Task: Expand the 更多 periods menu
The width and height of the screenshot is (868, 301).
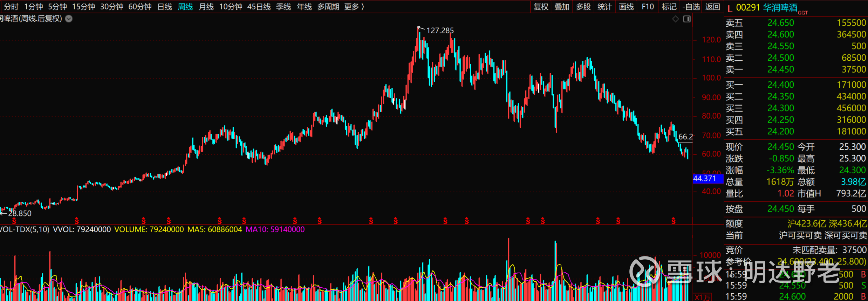Action: 354,7
